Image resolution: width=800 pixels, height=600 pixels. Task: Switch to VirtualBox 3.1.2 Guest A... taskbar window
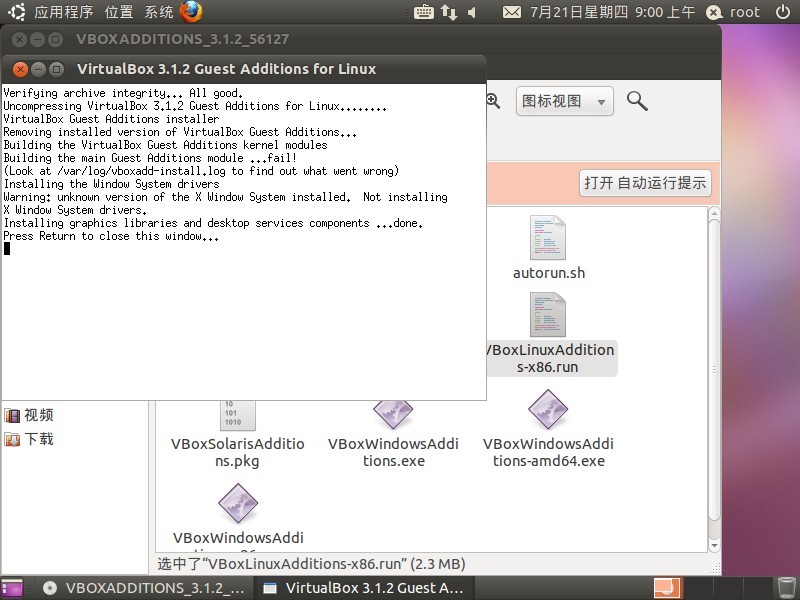(364, 588)
